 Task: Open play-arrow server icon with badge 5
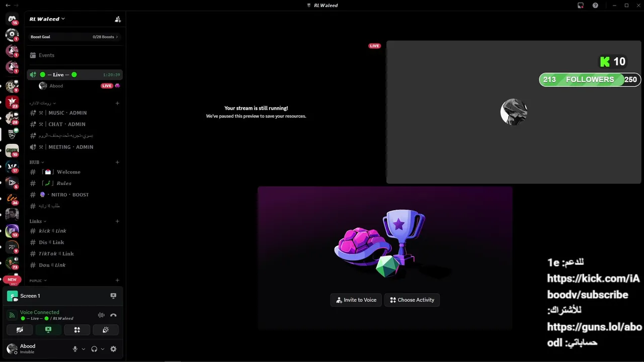click(x=12, y=183)
